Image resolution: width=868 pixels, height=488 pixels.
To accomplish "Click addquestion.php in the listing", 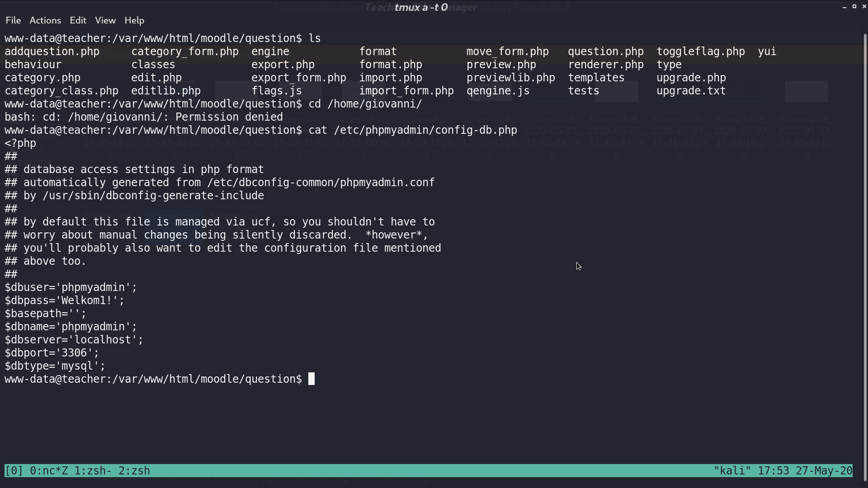I will (52, 52).
